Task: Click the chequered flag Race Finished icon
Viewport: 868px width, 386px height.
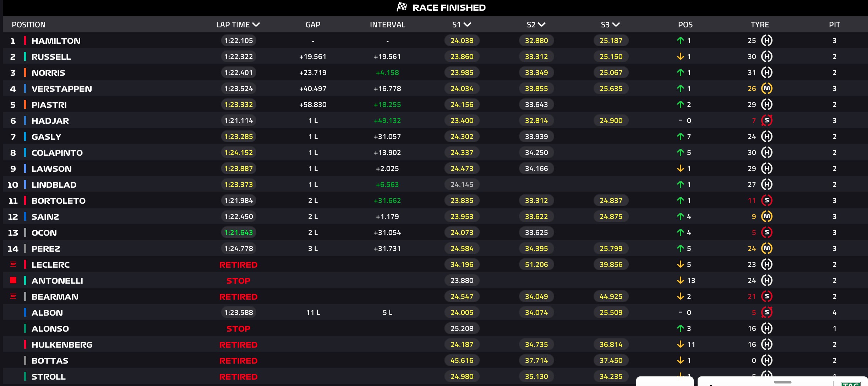Action: (402, 7)
